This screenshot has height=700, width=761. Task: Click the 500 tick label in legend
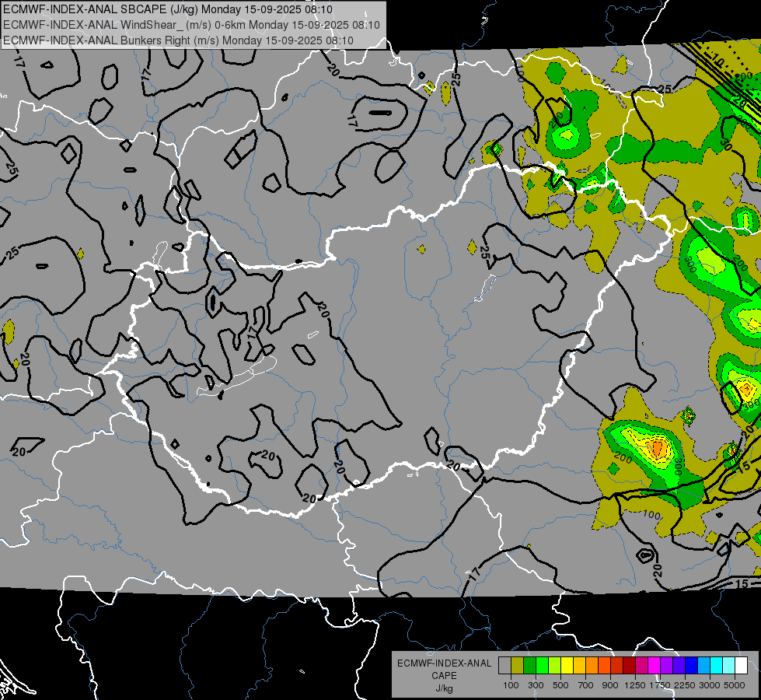[x=560, y=685]
